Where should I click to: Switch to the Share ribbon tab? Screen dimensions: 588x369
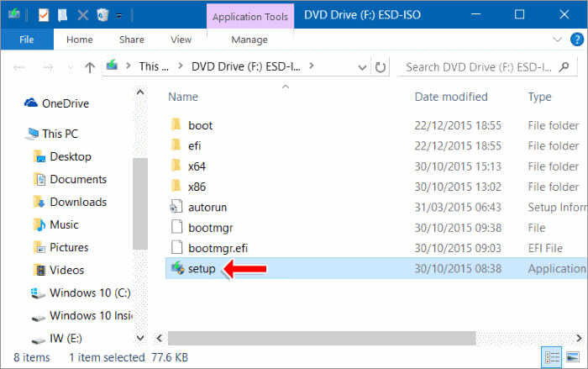click(132, 40)
